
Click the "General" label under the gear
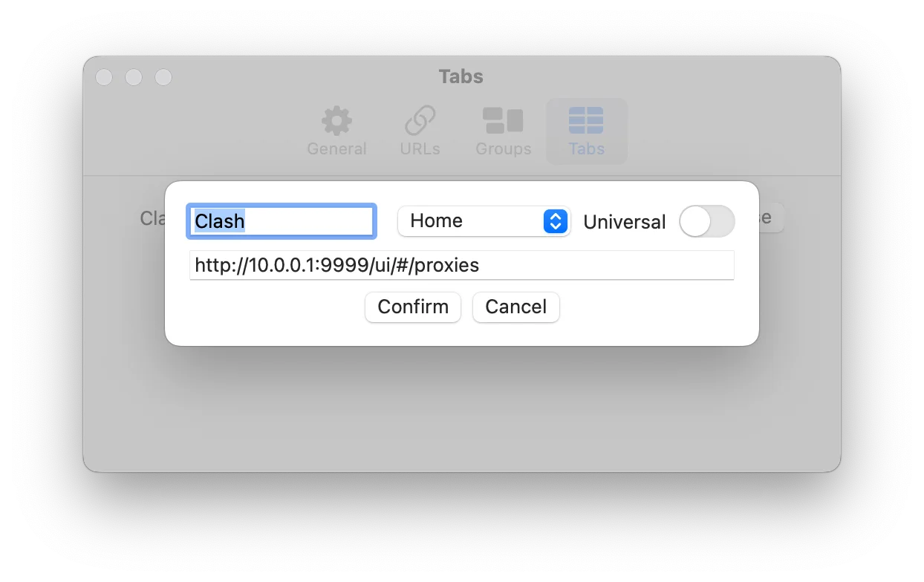pyautogui.click(x=336, y=148)
